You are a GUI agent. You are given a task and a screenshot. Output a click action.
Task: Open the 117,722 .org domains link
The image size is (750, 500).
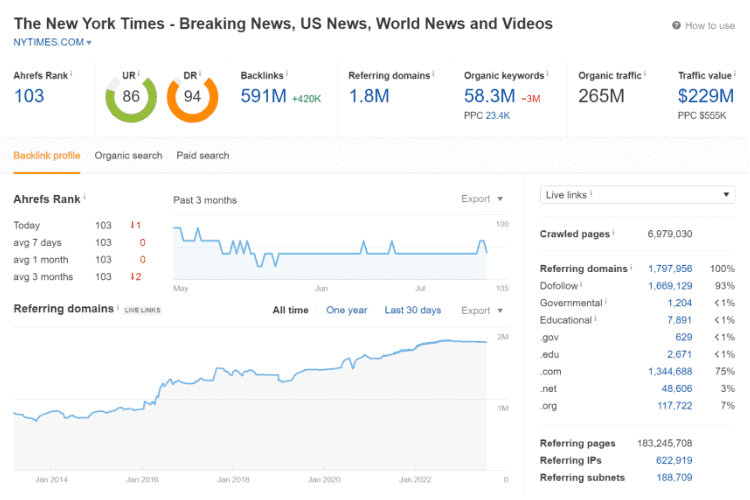pos(675,406)
